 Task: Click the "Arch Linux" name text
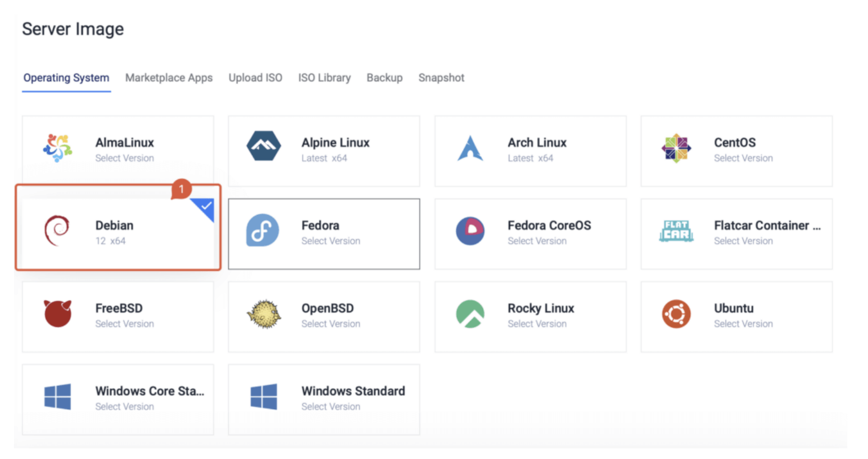click(x=537, y=143)
